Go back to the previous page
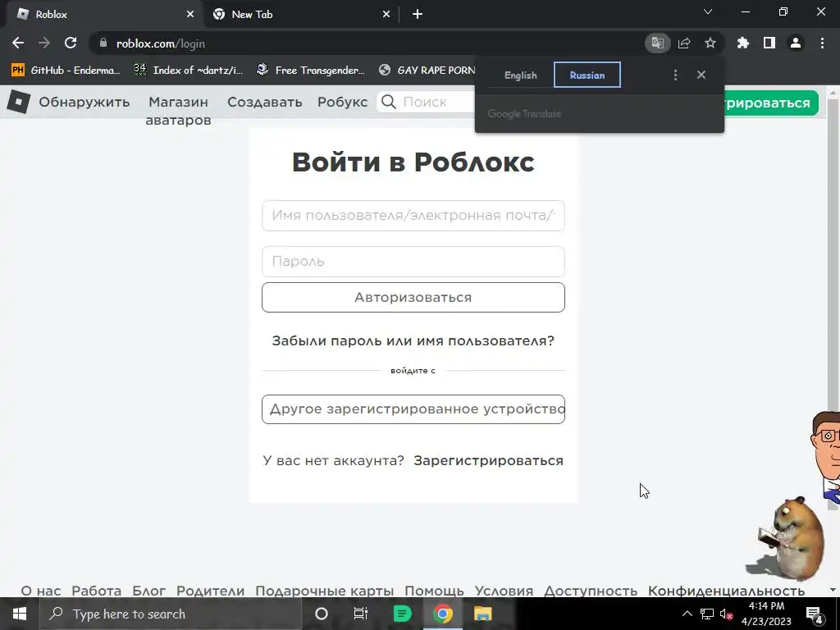This screenshot has width=840, height=630. pyautogui.click(x=18, y=43)
